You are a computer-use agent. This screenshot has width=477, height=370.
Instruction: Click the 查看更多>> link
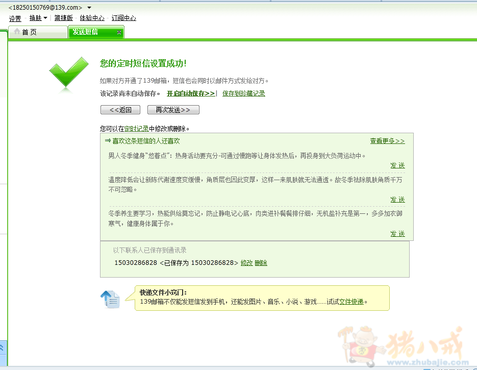point(387,141)
